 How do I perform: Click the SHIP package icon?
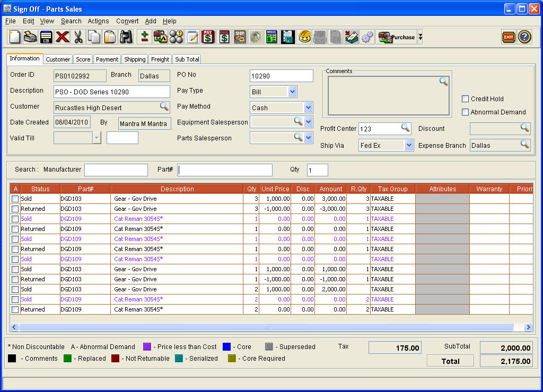tap(240, 37)
